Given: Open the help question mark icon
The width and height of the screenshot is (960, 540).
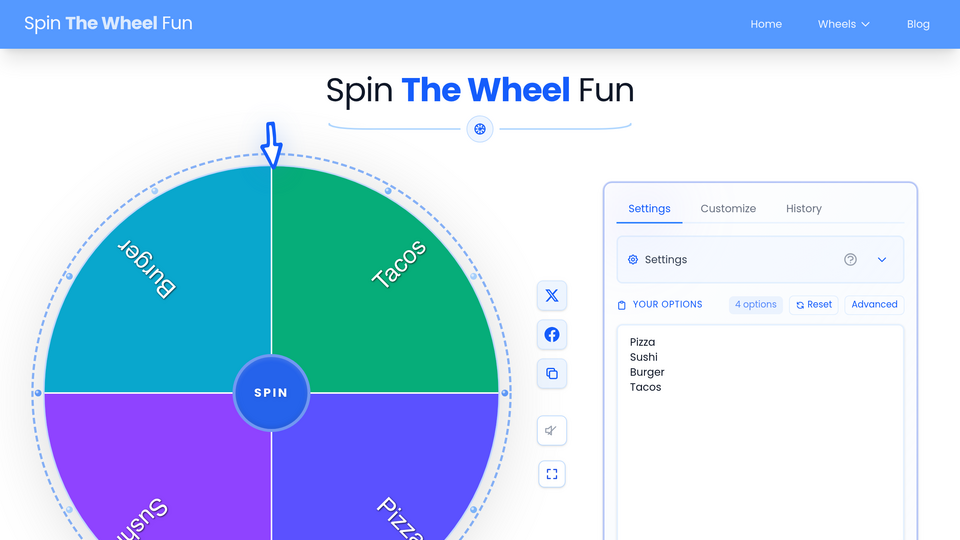Looking at the screenshot, I should pyautogui.click(x=850, y=260).
